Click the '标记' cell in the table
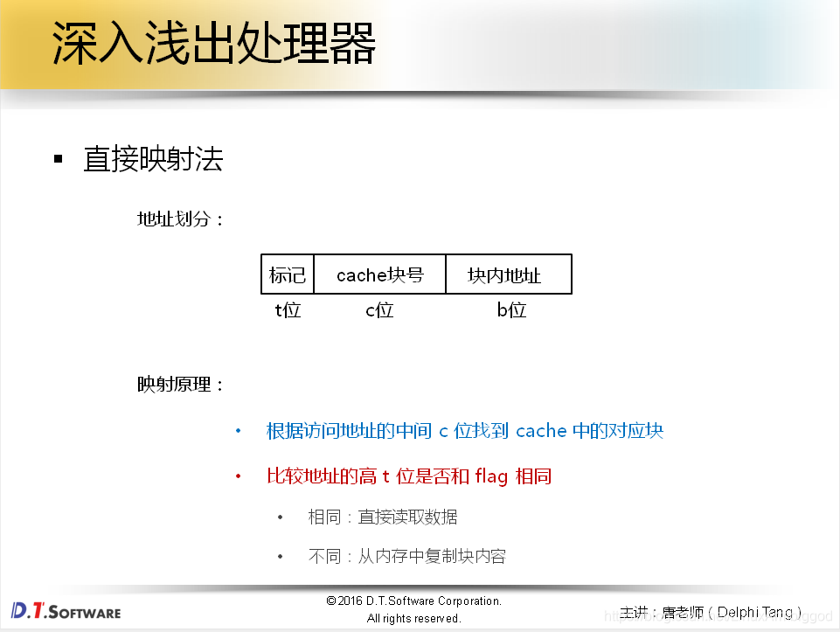Screen dimensions: 840x632 [288, 274]
